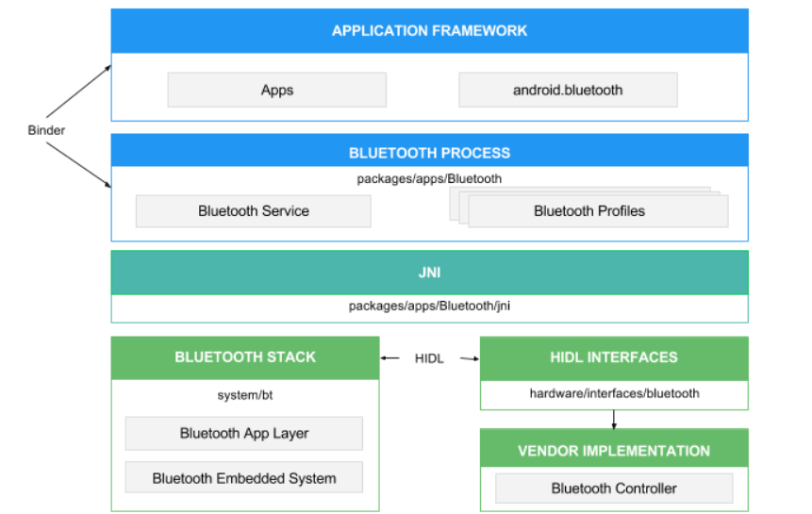
Task: Click the packages/apps/Bluetooth/jni path text
Action: click(x=429, y=306)
